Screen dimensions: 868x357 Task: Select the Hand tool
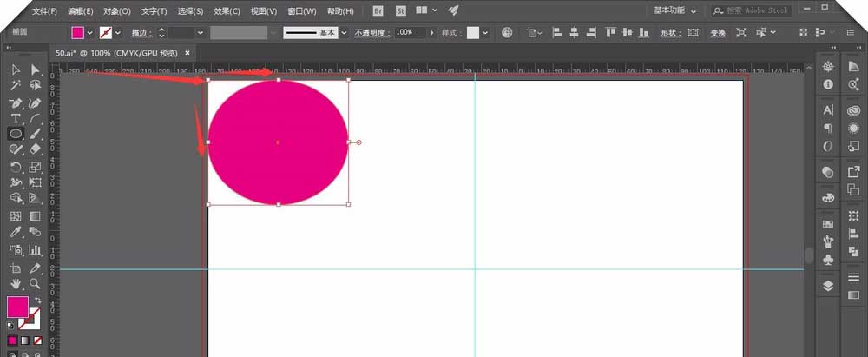(16, 283)
